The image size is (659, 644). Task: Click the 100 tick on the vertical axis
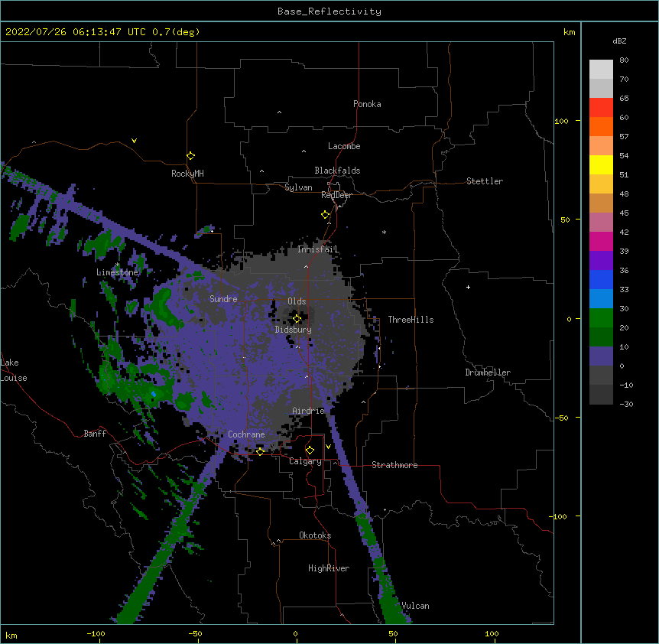(561, 121)
